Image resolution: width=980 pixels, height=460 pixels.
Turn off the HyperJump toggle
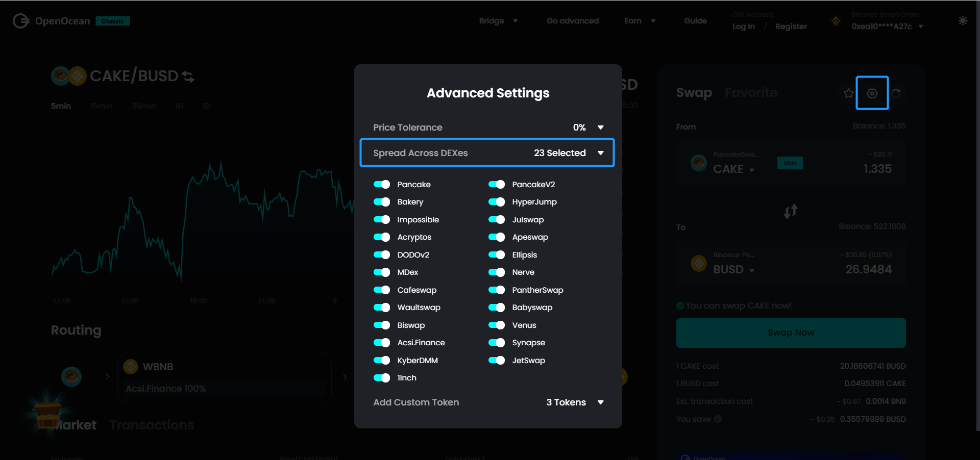pos(497,202)
